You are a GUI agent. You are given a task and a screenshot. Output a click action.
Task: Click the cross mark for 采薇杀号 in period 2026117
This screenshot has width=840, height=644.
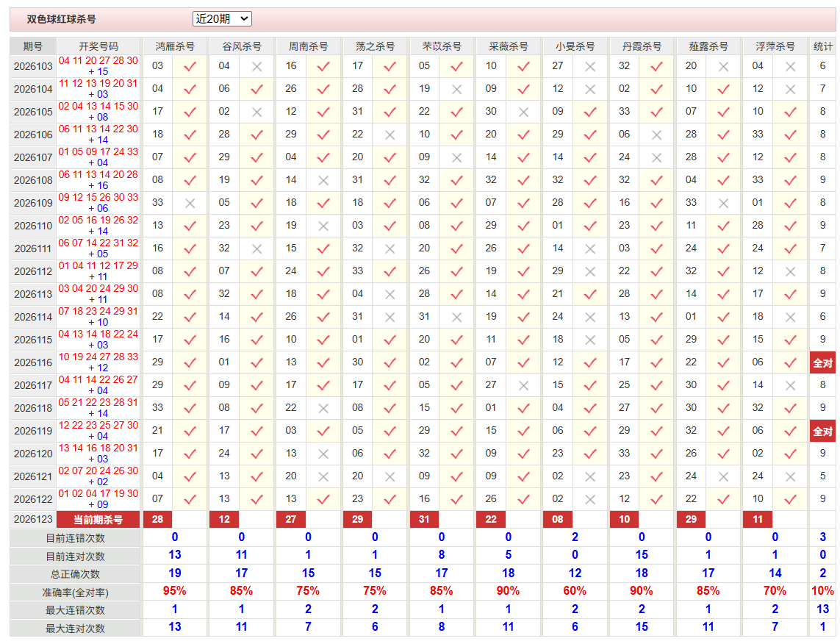523,385
